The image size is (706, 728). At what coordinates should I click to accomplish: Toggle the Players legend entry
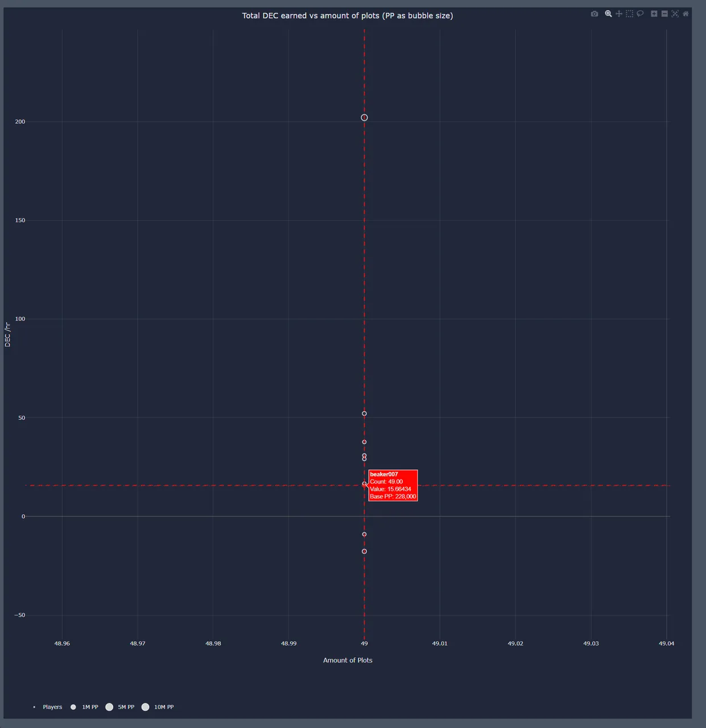(x=47, y=707)
